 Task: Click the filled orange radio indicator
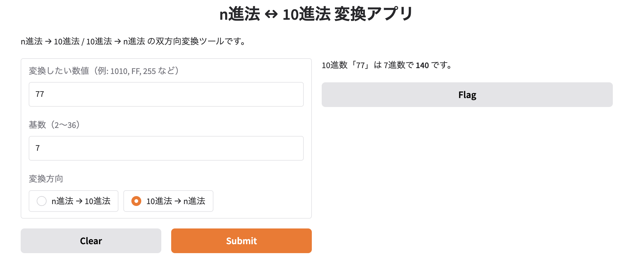click(136, 201)
